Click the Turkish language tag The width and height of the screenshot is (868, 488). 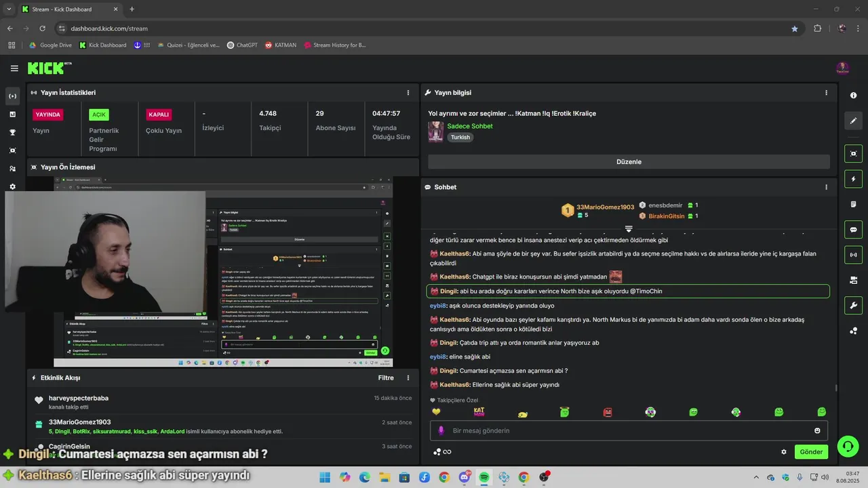click(460, 137)
